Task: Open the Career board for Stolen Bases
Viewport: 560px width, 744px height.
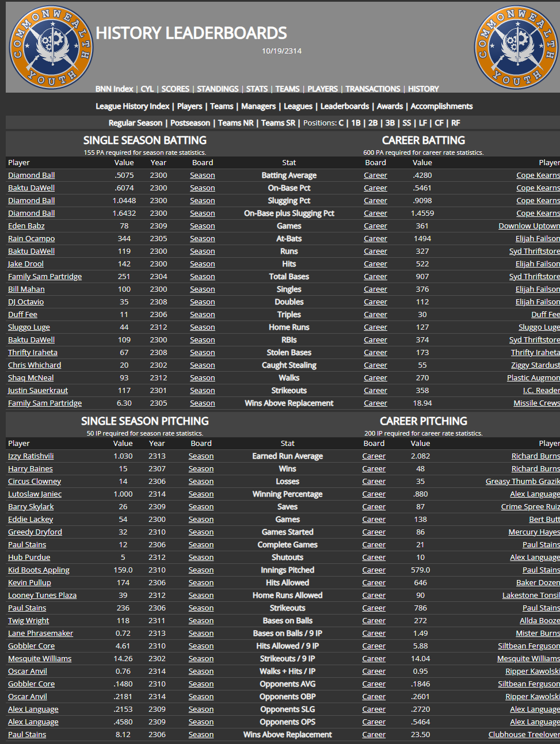Action: point(375,353)
